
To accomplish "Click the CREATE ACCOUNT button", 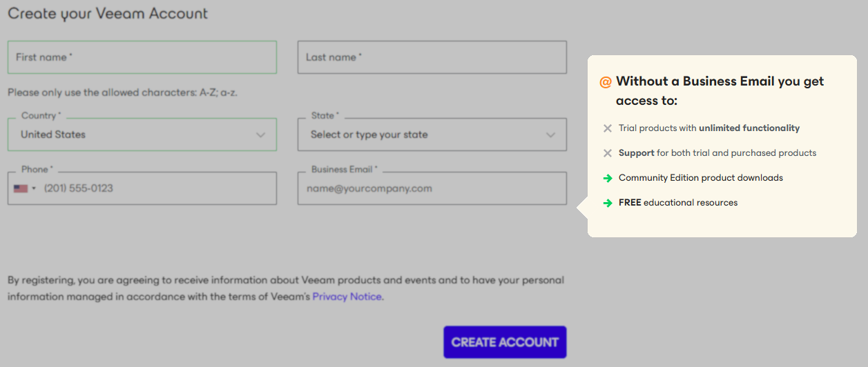I will click(x=505, y=342).
